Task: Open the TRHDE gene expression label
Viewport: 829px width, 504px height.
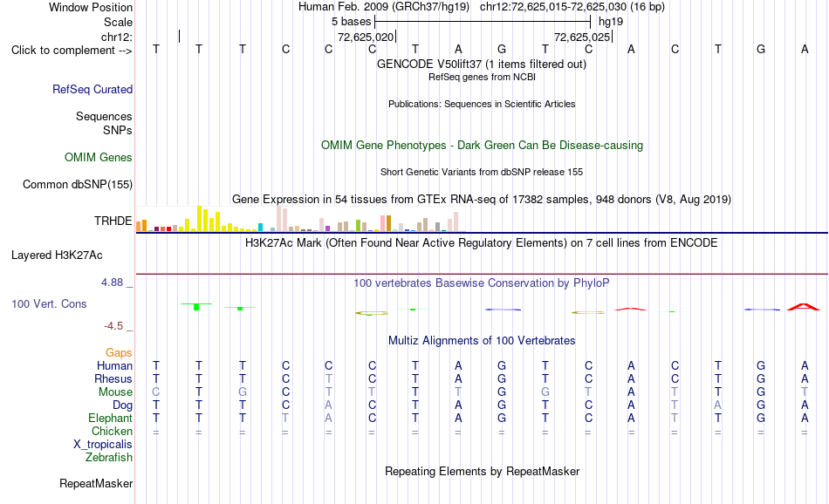Action: 113,221
